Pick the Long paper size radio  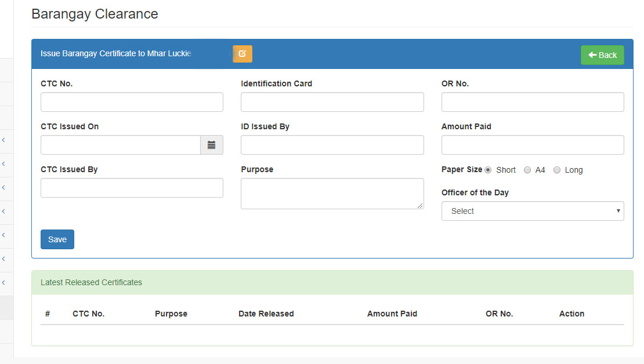tap(557, 170)
